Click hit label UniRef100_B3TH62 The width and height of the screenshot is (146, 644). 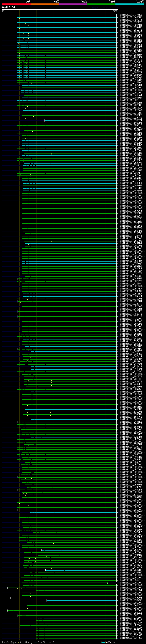tap(131, 638)
